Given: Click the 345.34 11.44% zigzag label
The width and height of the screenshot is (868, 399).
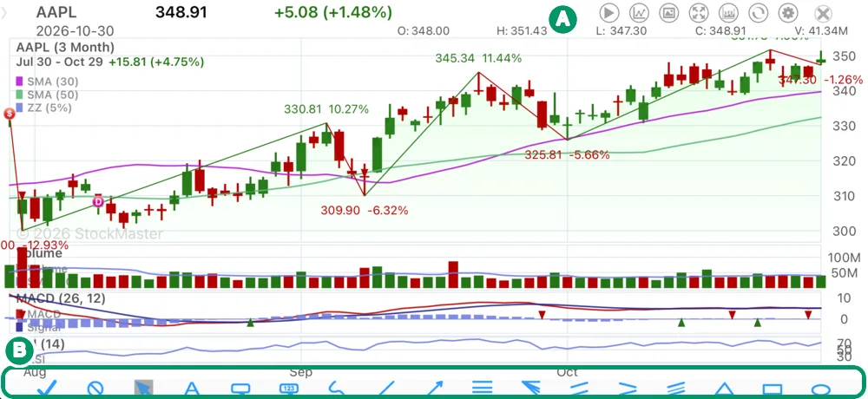Looking at the screenshot, I should [478, 58].
